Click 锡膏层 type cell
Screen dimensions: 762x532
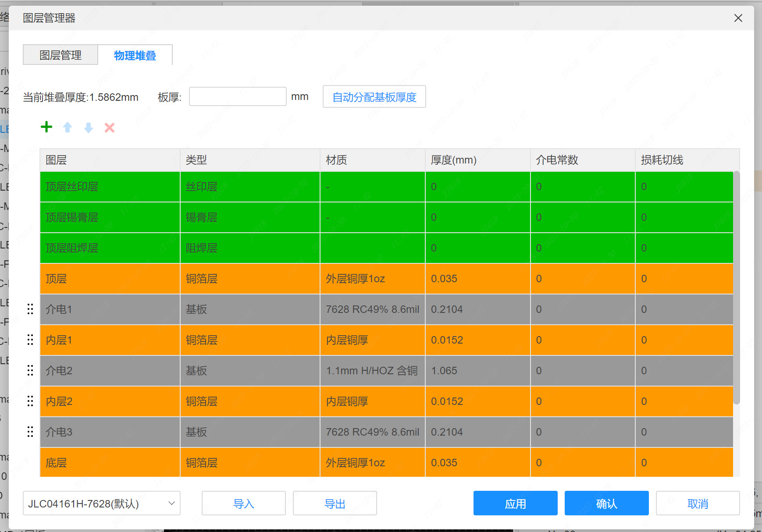pos(250,217)
